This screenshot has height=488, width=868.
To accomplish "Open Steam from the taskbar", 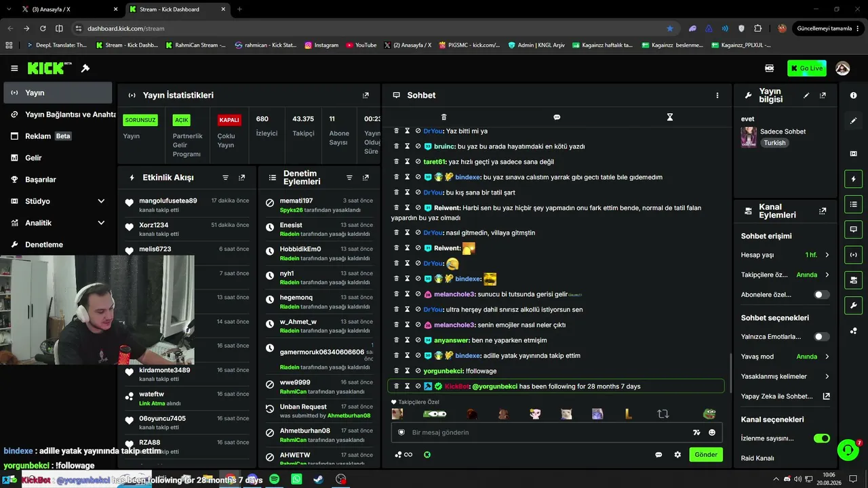I will pos(318,479).
